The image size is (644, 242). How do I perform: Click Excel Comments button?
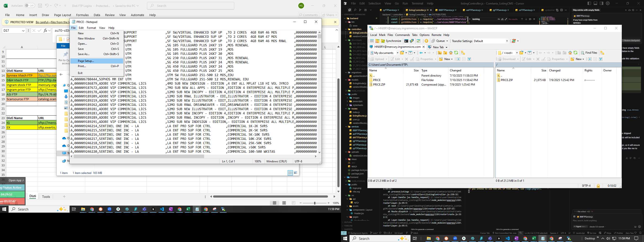[x=309, y=15]
